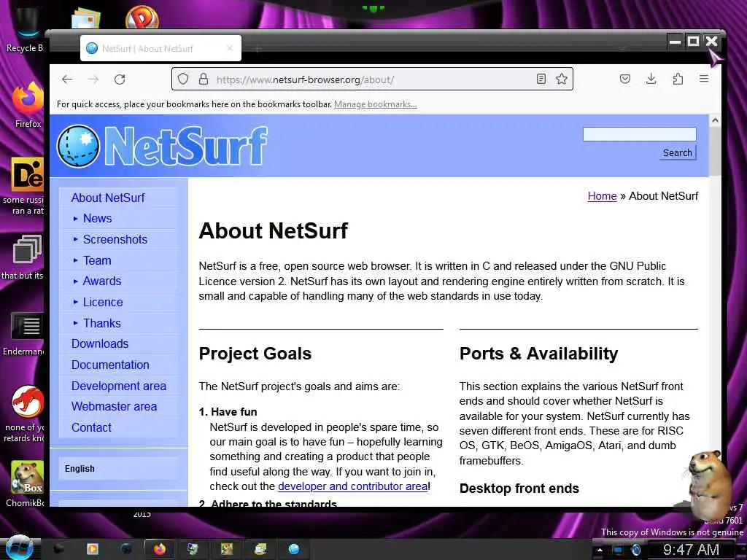Screen dimensions: 747x560
Task: Open the Licence page link
Action: tap(103, 302)
